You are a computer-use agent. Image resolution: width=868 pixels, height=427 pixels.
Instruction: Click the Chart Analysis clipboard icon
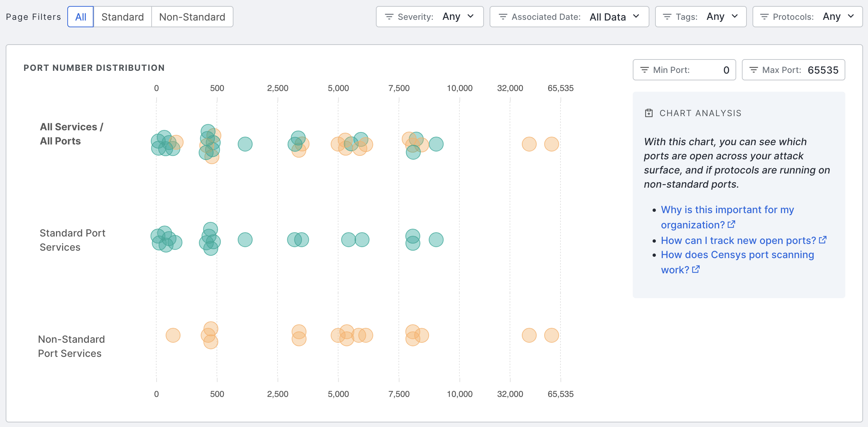649,113
